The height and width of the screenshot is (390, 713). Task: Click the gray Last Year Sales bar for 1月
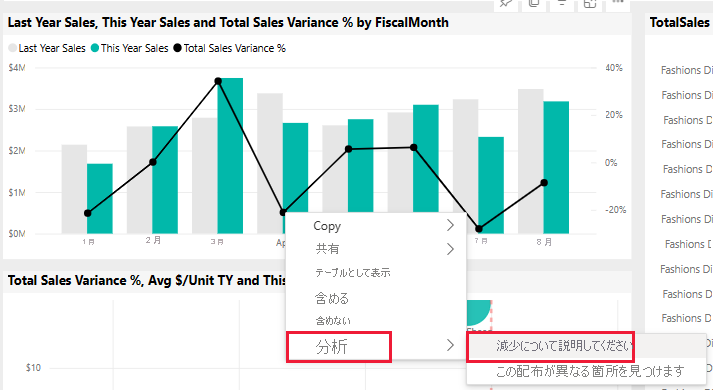pyautogui.click(x=74, y=189)
